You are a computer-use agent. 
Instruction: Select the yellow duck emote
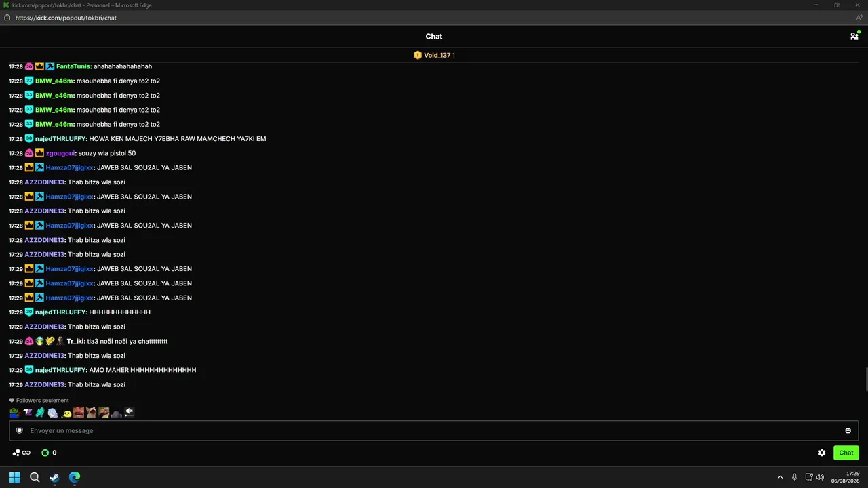[66, 412]
